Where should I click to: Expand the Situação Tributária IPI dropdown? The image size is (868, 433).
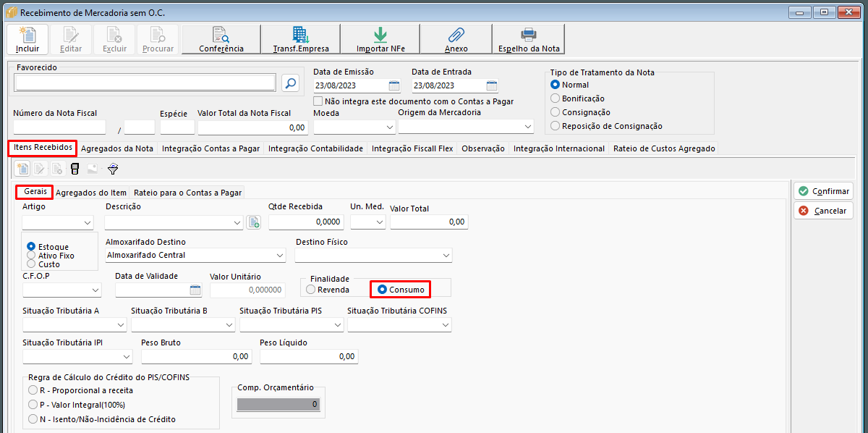click(127, 356)
